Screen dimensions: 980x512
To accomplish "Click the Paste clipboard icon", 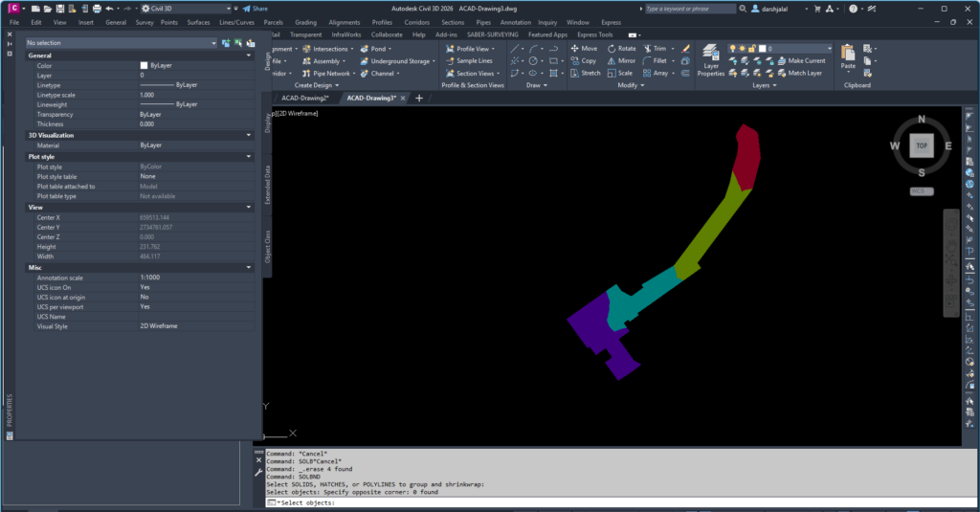I will coord(848,56).
